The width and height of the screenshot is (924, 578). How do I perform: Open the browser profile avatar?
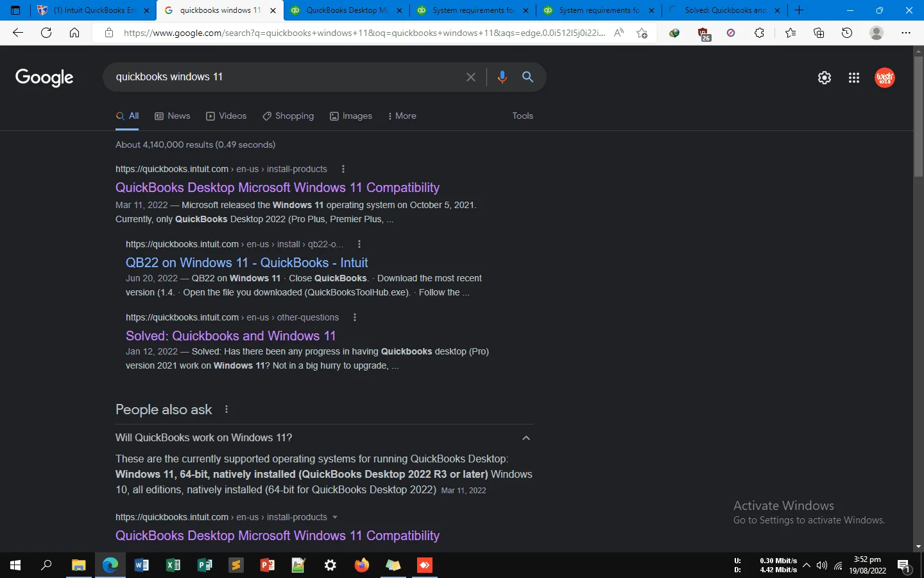pyautogui.click(x=877, y=33)
